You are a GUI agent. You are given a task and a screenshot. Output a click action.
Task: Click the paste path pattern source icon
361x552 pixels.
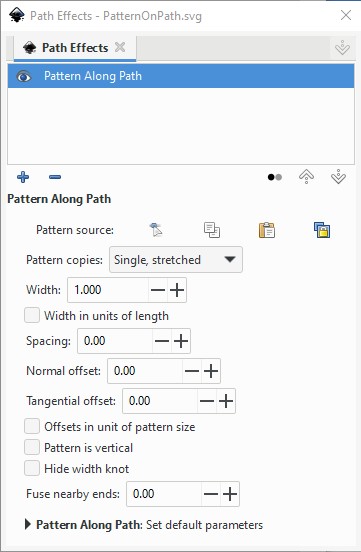click(267, 230)
